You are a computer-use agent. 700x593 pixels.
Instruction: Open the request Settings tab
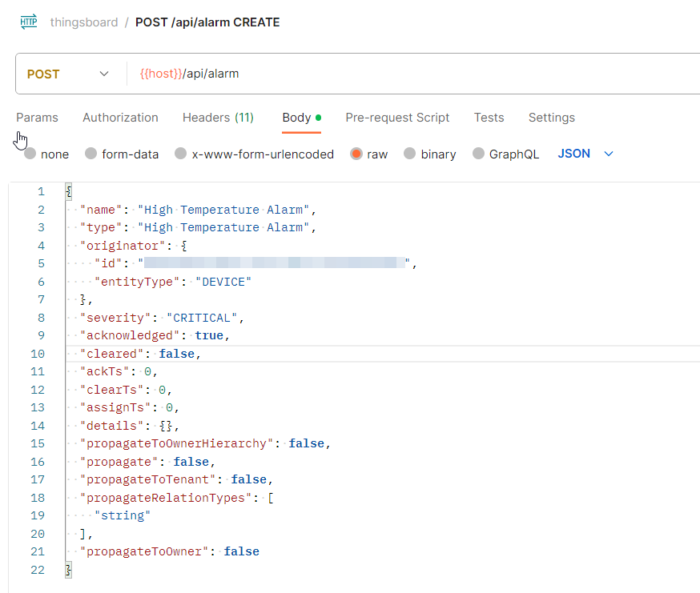click(x=551, y=118)
